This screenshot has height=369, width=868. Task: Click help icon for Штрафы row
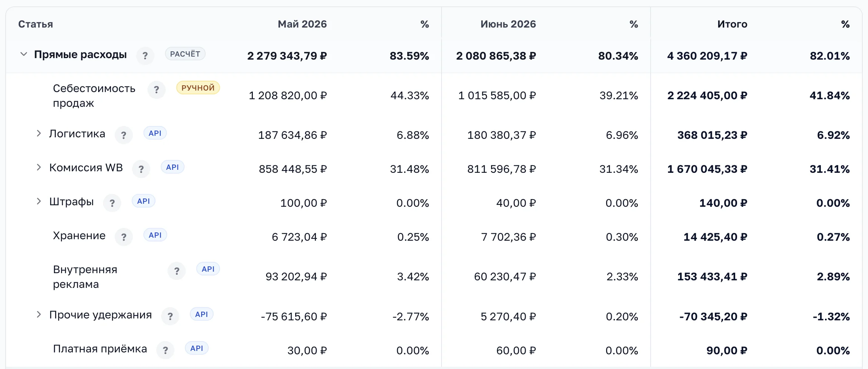tap(112, 203)
